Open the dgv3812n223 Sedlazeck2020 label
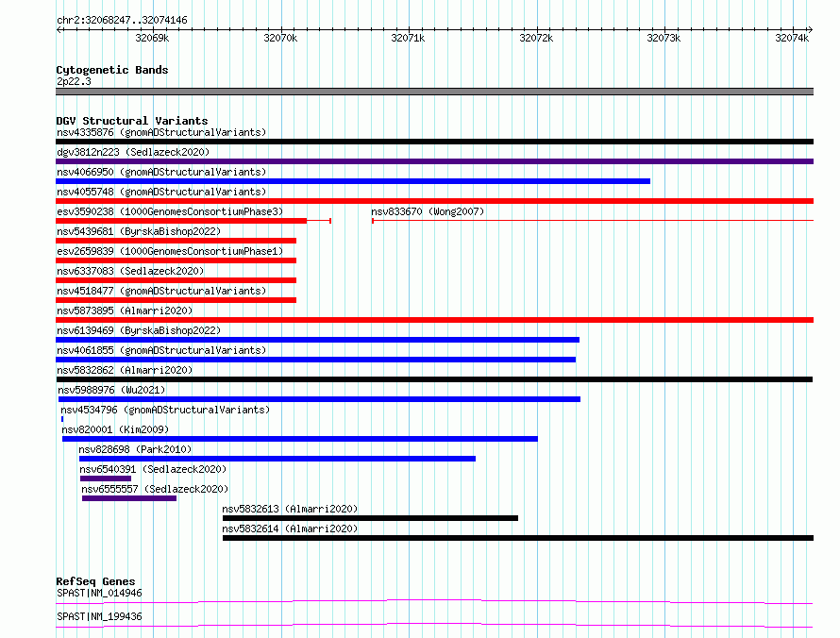 coord(133,152)
